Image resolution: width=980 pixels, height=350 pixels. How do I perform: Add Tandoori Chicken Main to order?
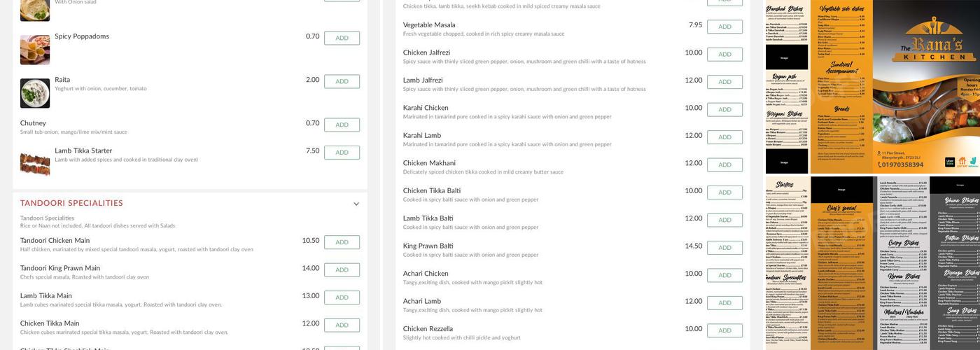click(342, 243)
